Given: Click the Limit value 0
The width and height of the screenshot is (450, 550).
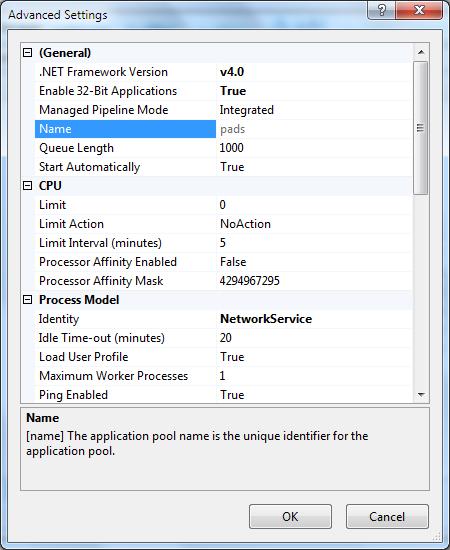Looking at the screenshot, I should 223,204.
